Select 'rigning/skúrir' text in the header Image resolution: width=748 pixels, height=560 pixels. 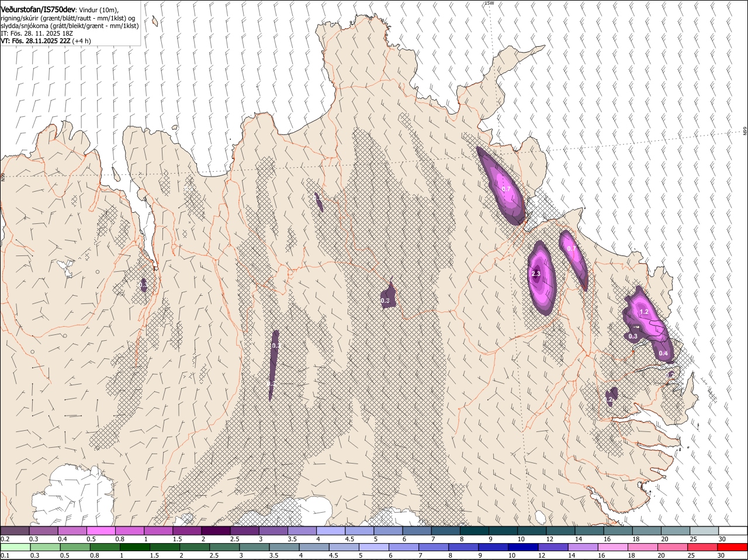point(20,18)
